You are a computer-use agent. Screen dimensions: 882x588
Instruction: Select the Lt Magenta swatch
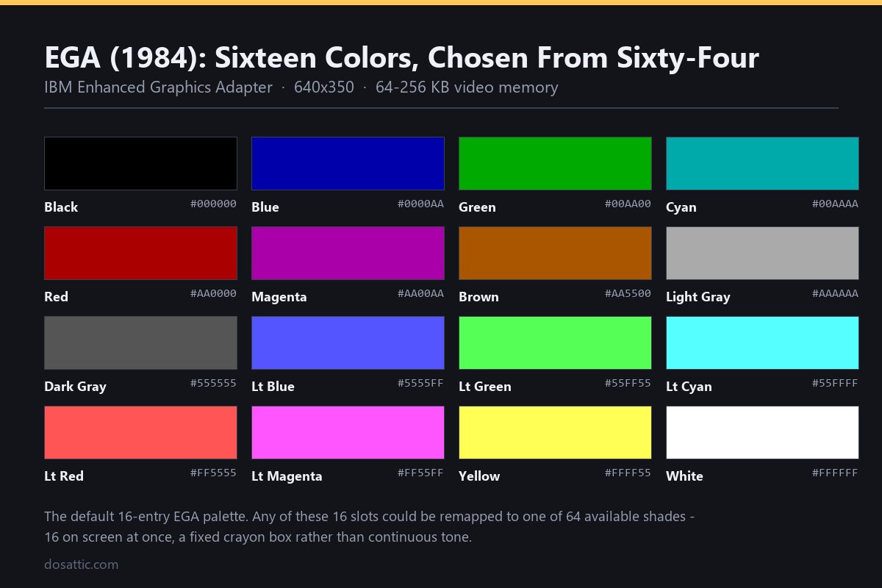[348, 432]
